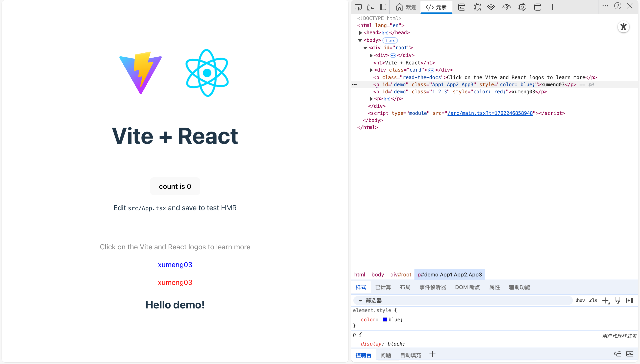Expand the div class card node
Image resolution: width=640 pixels, height=364 pixels.
pos(371,70)
